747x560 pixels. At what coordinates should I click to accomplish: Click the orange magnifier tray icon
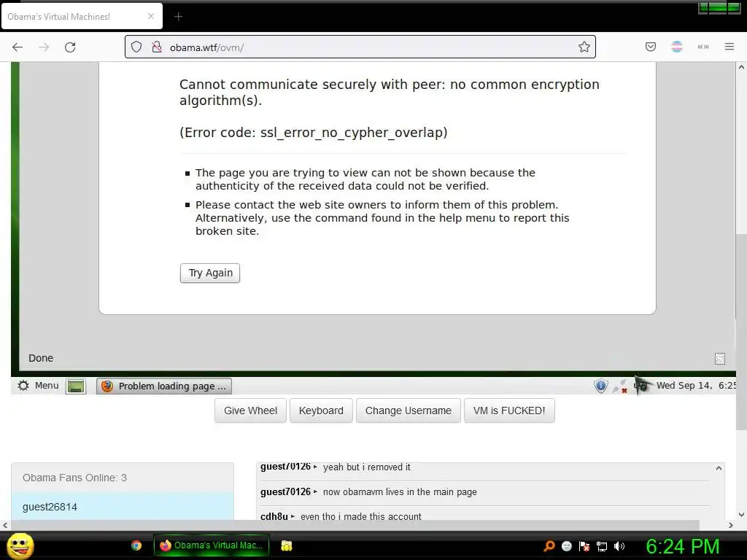(549, 545)
